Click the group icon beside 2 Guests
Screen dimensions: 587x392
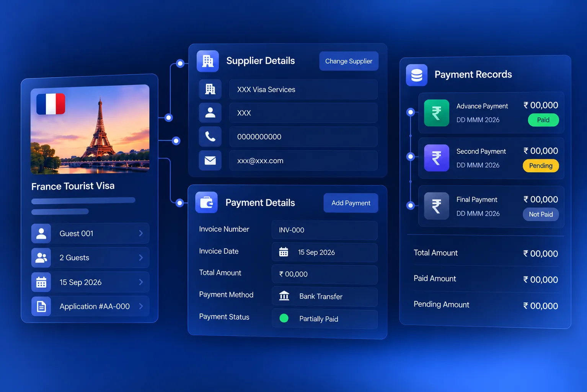click(41, 258)
